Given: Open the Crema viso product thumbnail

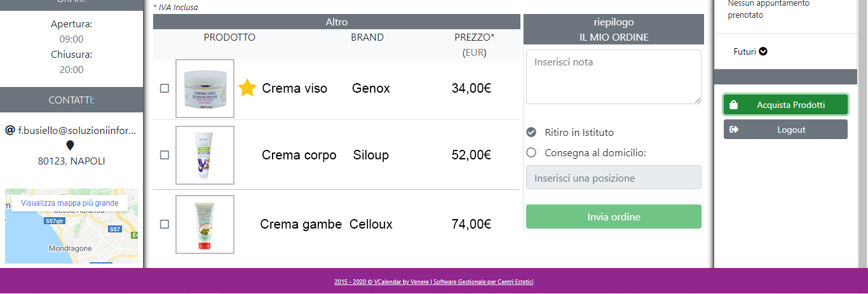Looking at the screenshot, I should [x=205, y=88].
